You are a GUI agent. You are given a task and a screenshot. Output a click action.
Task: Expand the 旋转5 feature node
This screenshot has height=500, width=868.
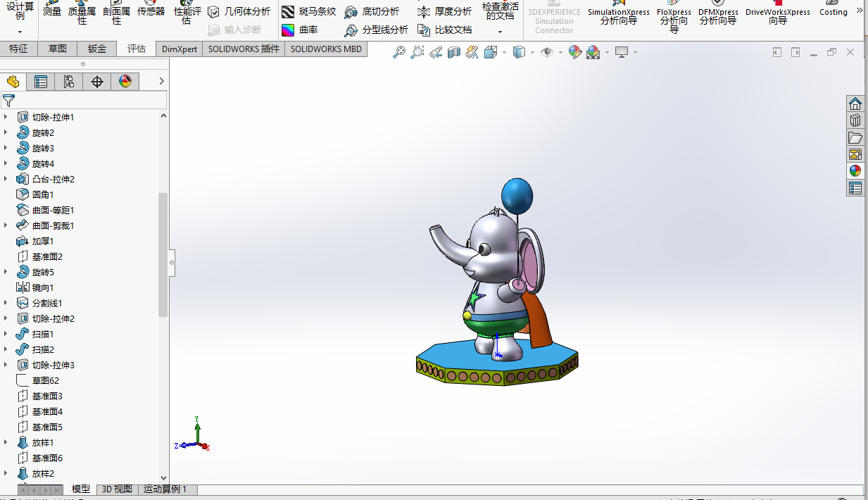(6, 272)
